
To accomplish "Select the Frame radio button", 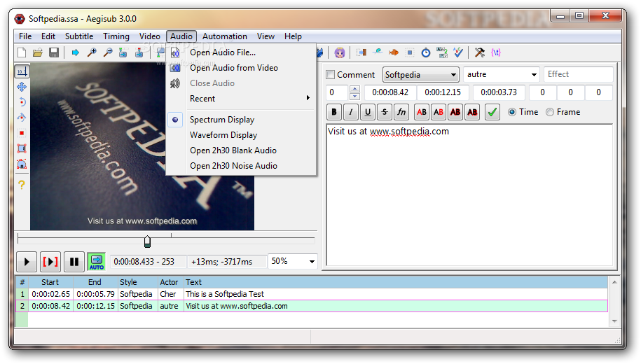I will 550,112.
